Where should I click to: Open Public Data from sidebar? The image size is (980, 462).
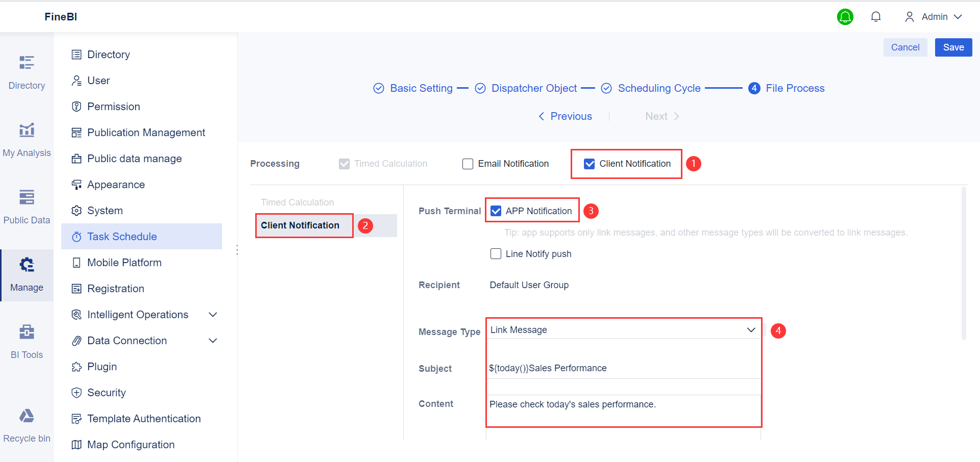coord(27,203)
